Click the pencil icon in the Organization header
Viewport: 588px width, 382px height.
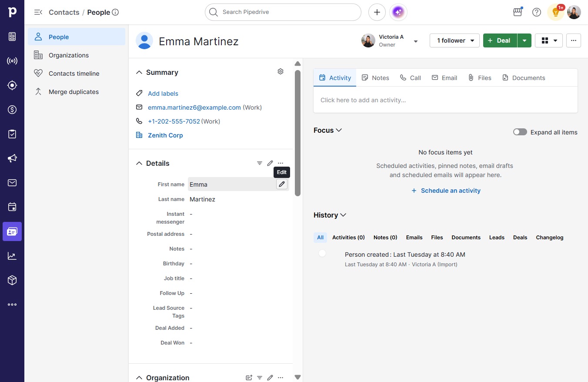[270, 378]
